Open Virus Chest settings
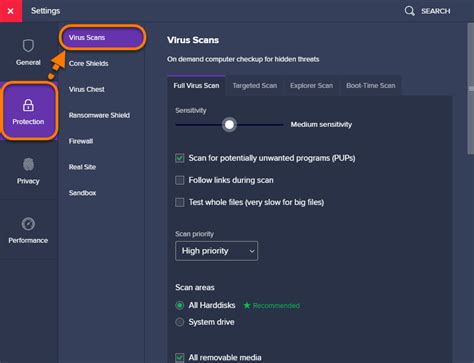474x363 pixels. (x=86, y=89)
